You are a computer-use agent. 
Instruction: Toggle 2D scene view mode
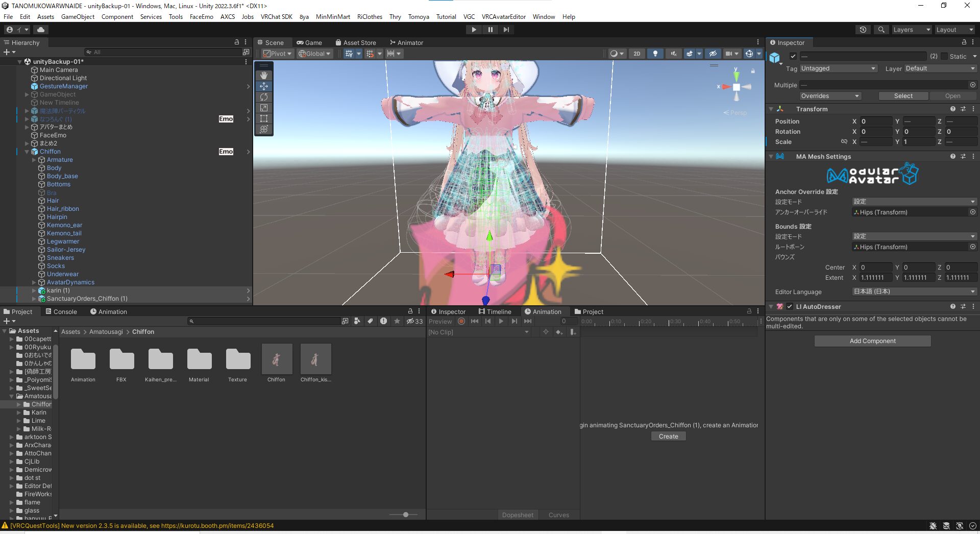(x=636, y=53)
